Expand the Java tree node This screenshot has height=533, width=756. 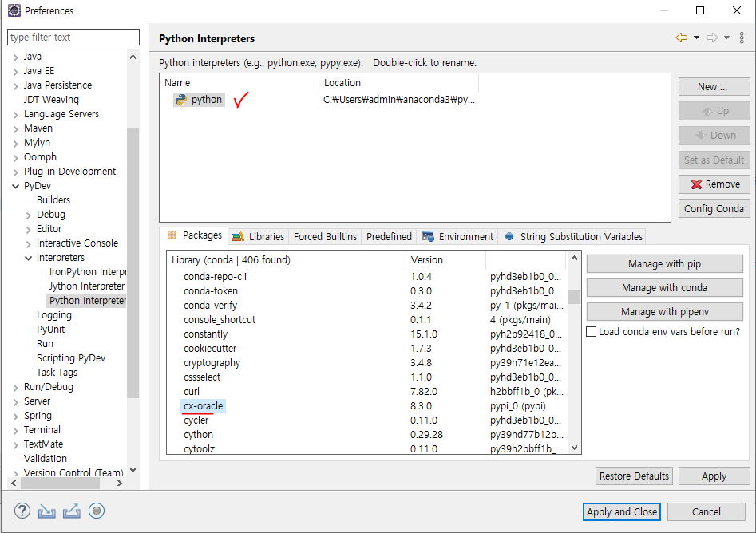(x=15, y=57)
